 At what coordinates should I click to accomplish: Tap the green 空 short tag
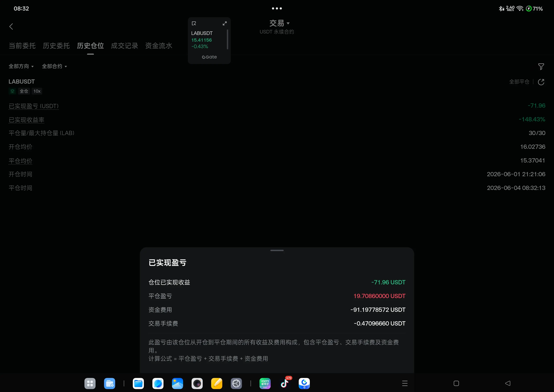point(12,91)
